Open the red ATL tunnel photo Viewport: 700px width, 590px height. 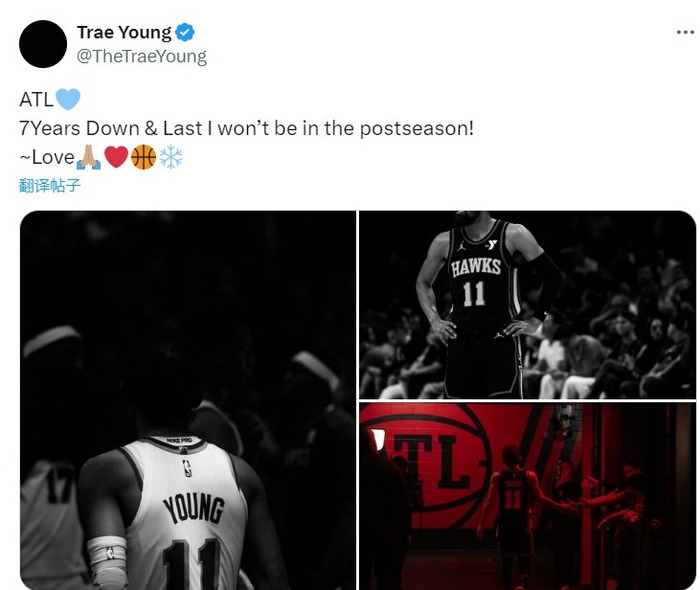(528, 496)
